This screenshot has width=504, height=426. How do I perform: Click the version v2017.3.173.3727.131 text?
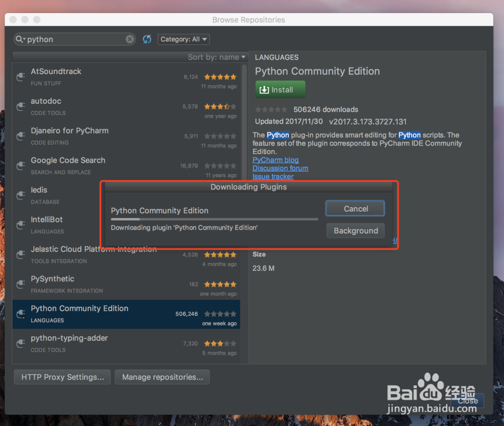pyautogui.click(x=368, y=122)
